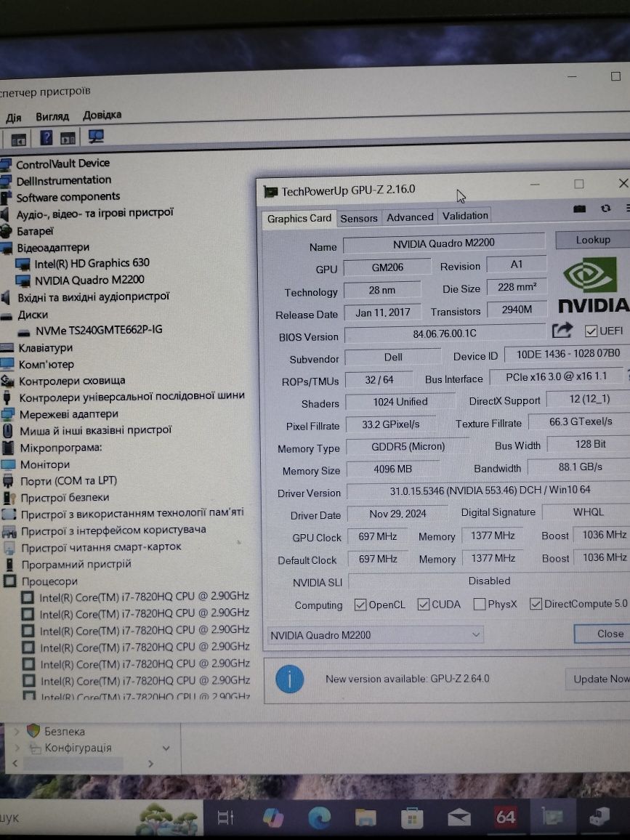Toggle the OpenCL checkbox
Viewport: 630px width, 840px height.
[x=360, y=605]
